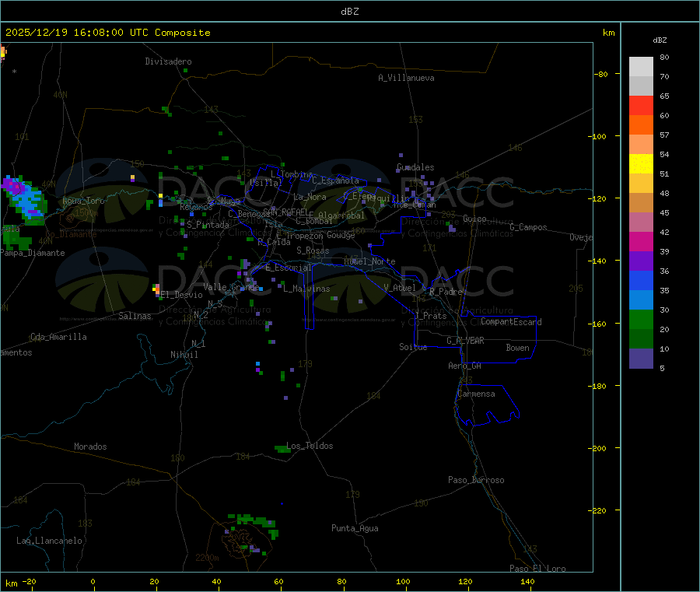Click the blue-purple echo cluster left of Agua_Toro

point(23,198)
